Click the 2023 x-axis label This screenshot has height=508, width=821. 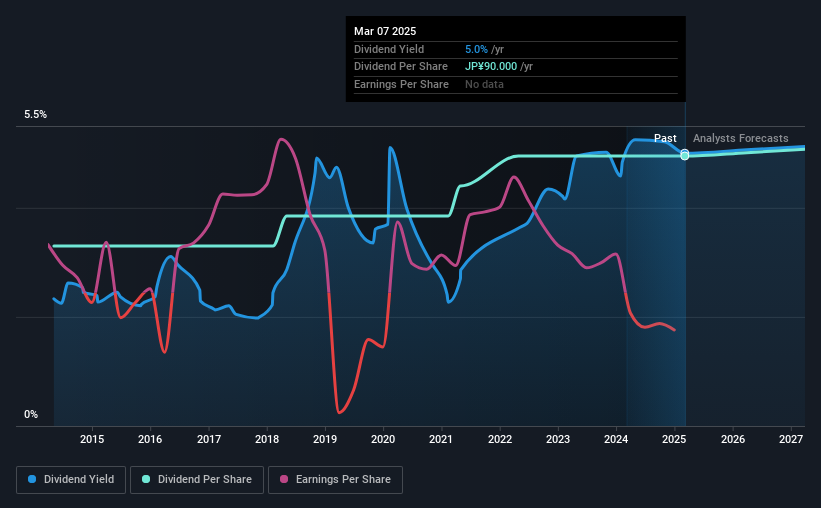[558, 439]
